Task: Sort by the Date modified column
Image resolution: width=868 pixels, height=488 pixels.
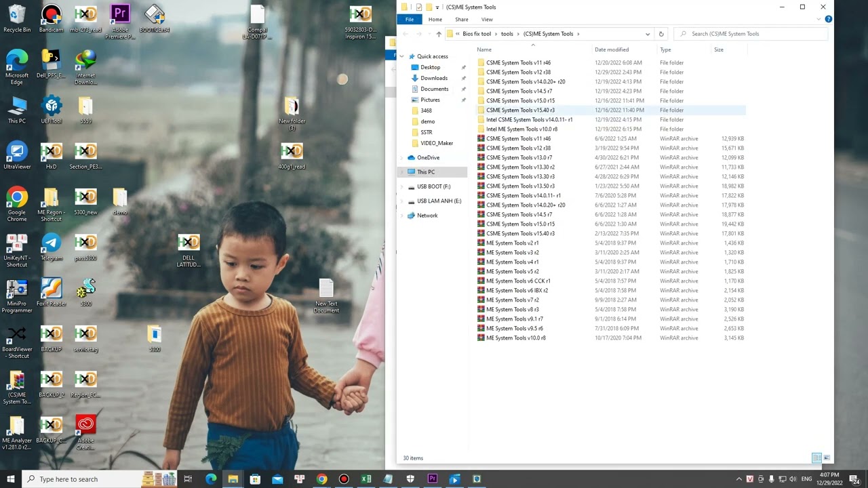Action: (x=612, y=49)
